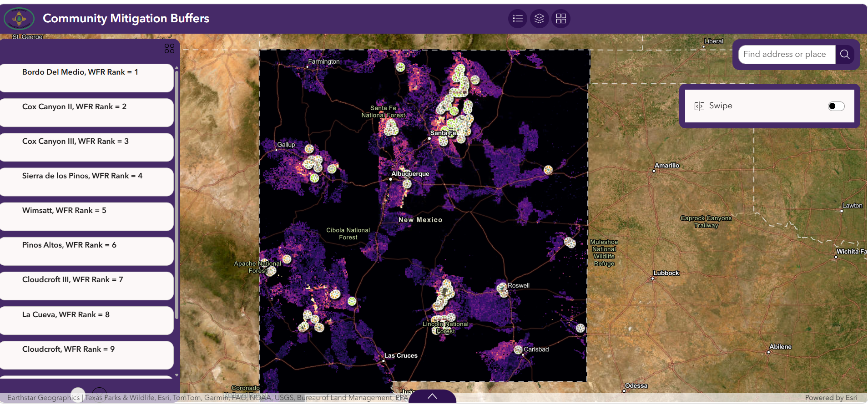868x405 pixels.
Task: Select Cloudcroft, WFR Rank = 9
Action: click(x=86, y=355)
